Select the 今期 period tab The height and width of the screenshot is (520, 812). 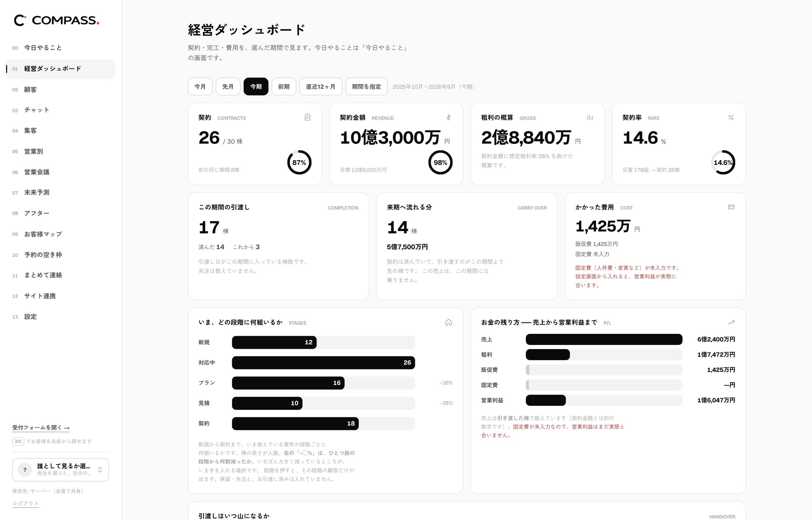tap(256, 87)
